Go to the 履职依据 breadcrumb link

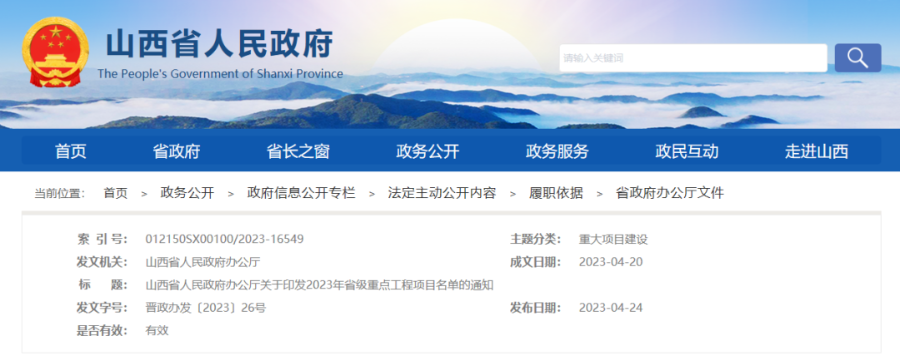click(x=556, y=193)
